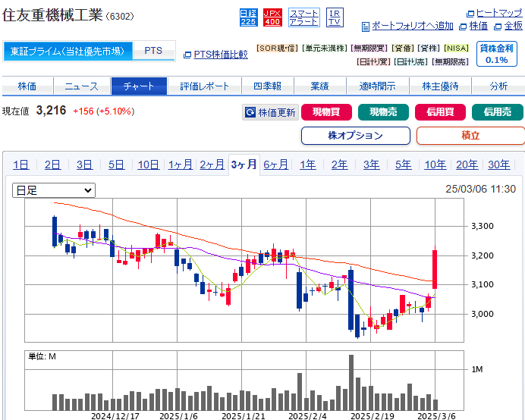The width and height of the screenshot is (525, 420).
Task: Select 20年 chart period
Action: 467,165
